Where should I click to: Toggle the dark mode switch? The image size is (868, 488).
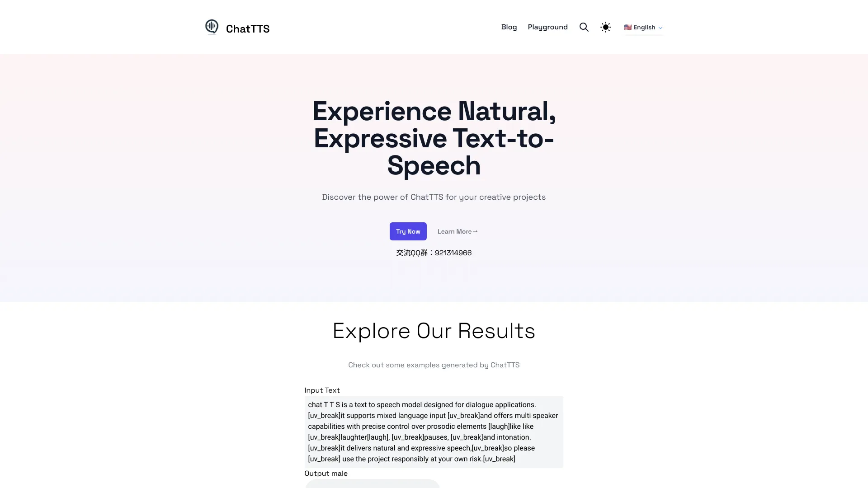point(606,27)
